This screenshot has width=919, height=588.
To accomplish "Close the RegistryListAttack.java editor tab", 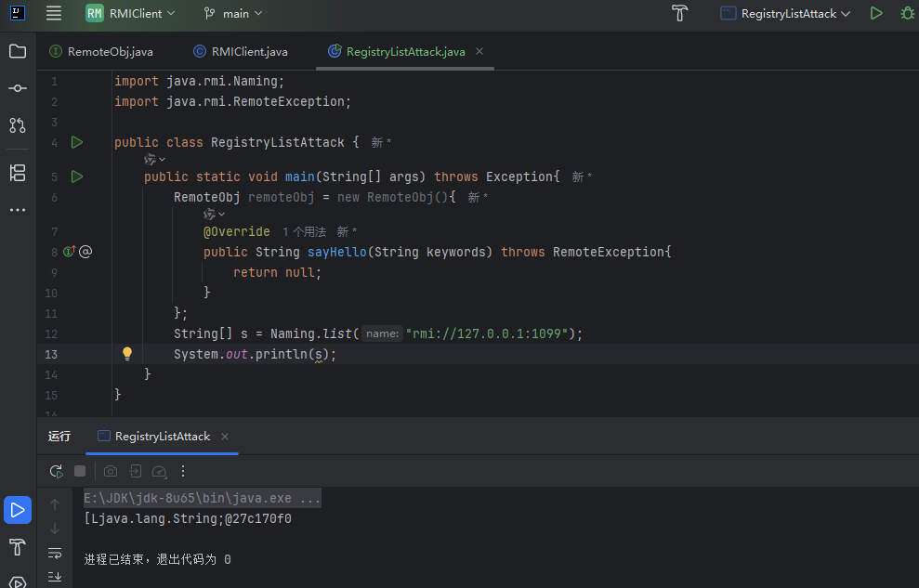I will tap(479, 52).
